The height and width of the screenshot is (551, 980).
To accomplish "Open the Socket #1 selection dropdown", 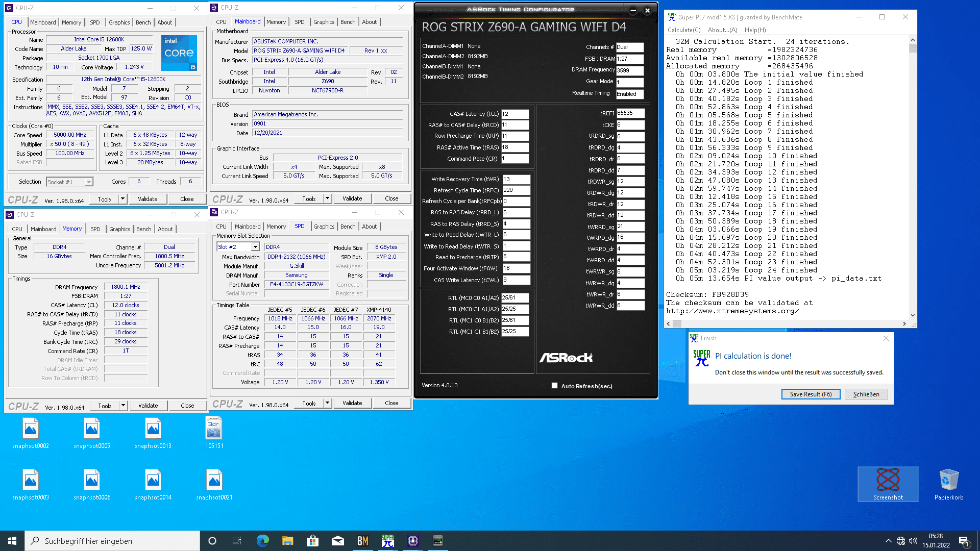I will click(89, 182).
